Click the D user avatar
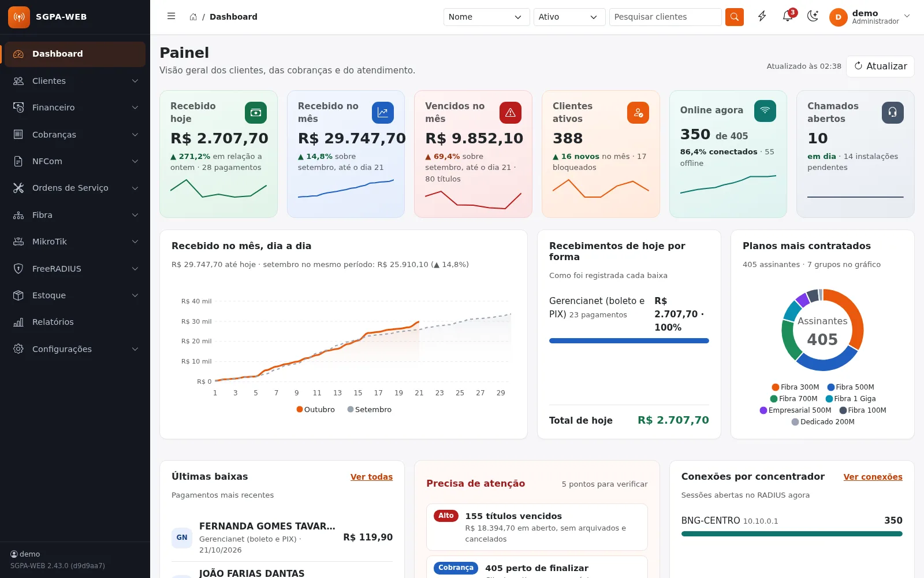 [839, 17]
